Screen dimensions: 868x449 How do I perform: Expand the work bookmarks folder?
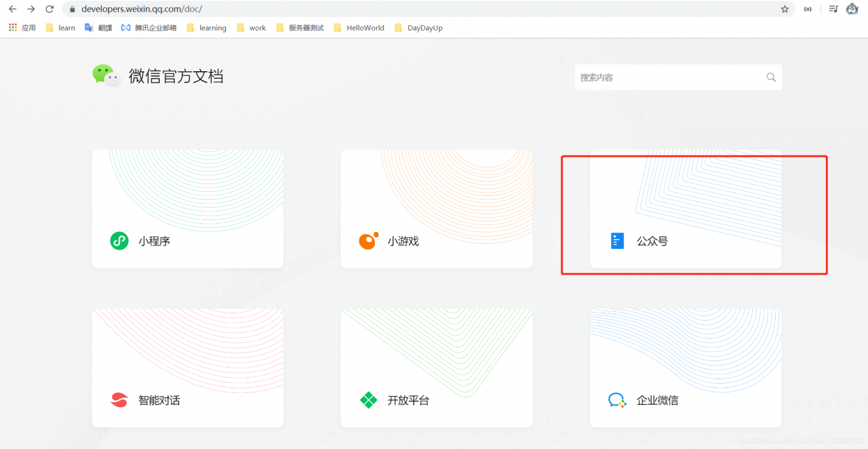pyautogui.click(x=251, y=27)
